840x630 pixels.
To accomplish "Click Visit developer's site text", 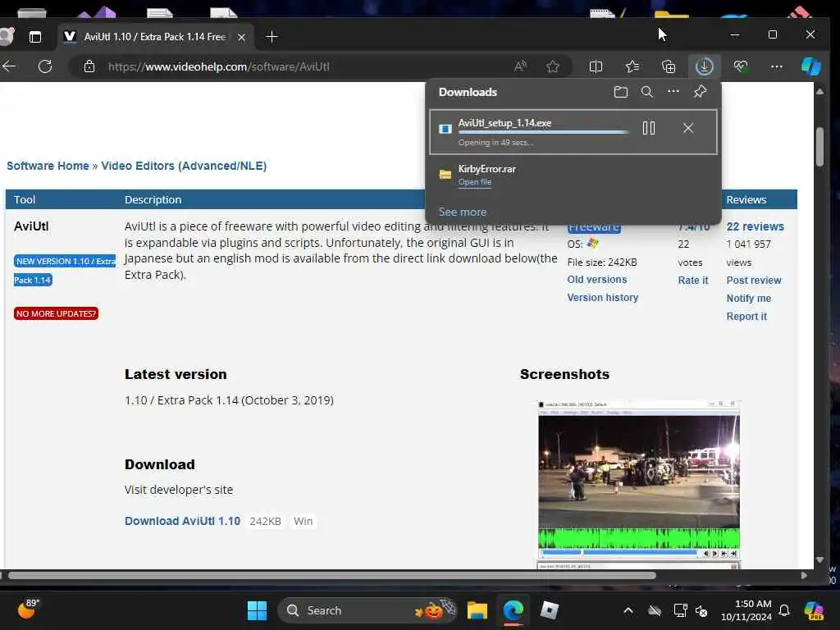I will coord(179,490).
